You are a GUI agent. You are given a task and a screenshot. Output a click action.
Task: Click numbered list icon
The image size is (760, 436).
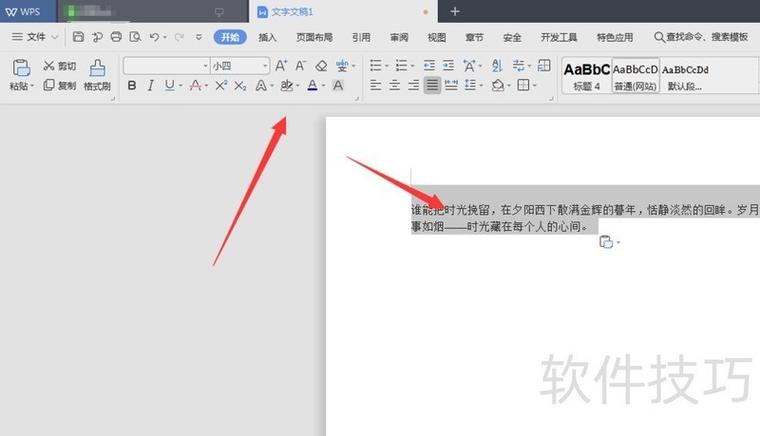coord(401,65)
